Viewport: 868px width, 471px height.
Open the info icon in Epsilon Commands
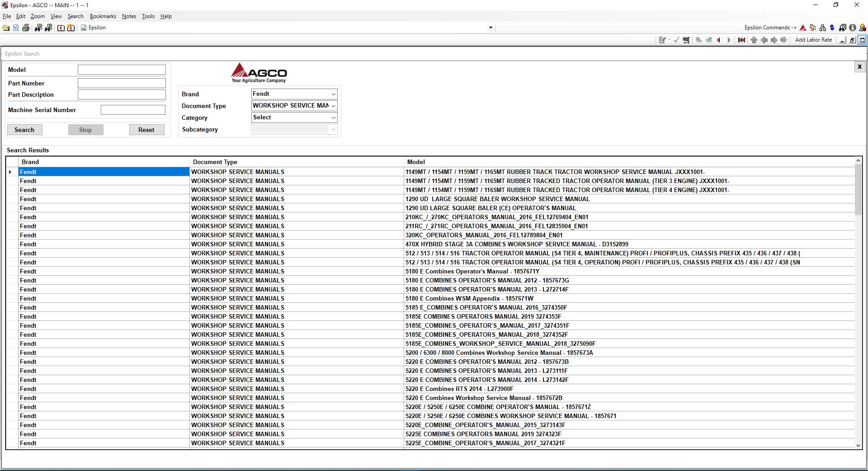point(853,28)
